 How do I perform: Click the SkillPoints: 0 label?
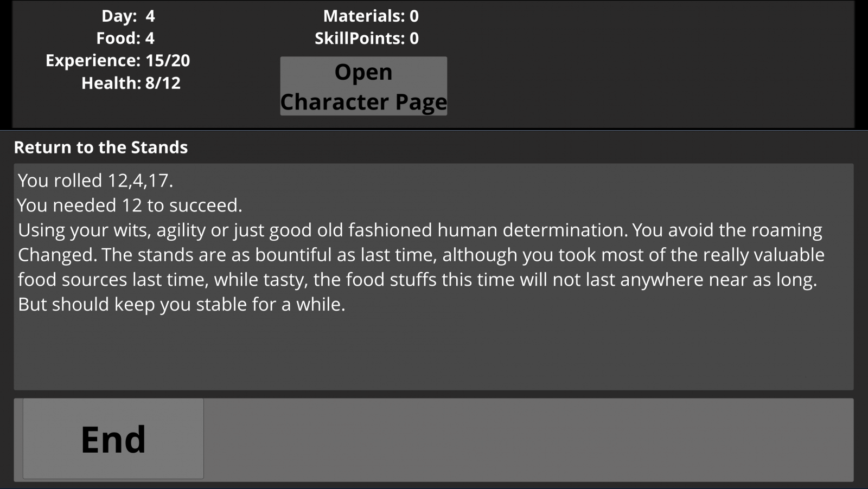[367, 38]
